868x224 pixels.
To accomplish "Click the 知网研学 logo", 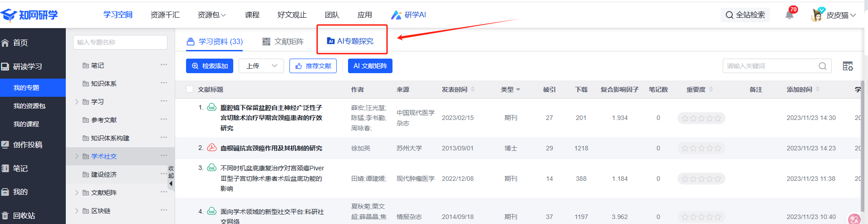I will click(x=30, y=15).
